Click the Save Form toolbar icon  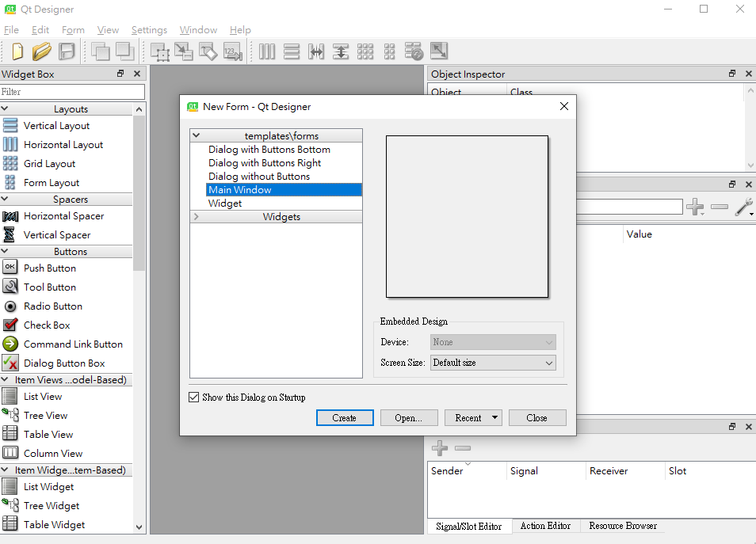pos(67,51)
